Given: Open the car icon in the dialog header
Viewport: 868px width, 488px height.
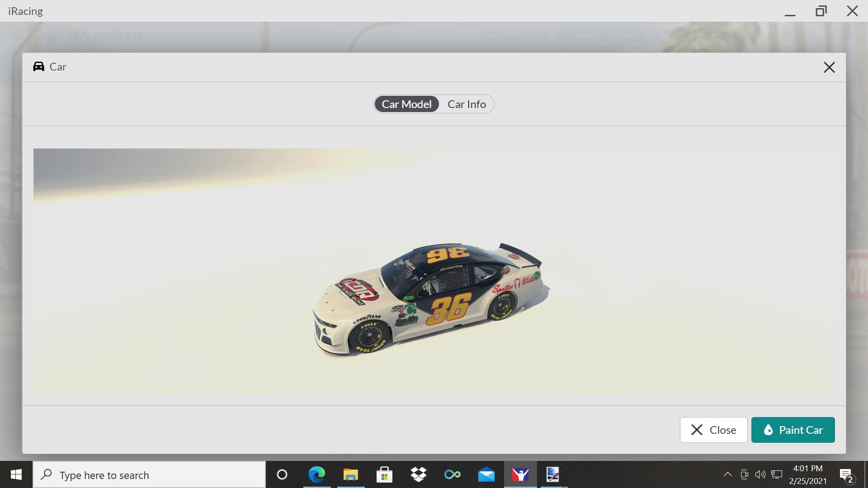Looking at the screenshot, I should point(38,66).
